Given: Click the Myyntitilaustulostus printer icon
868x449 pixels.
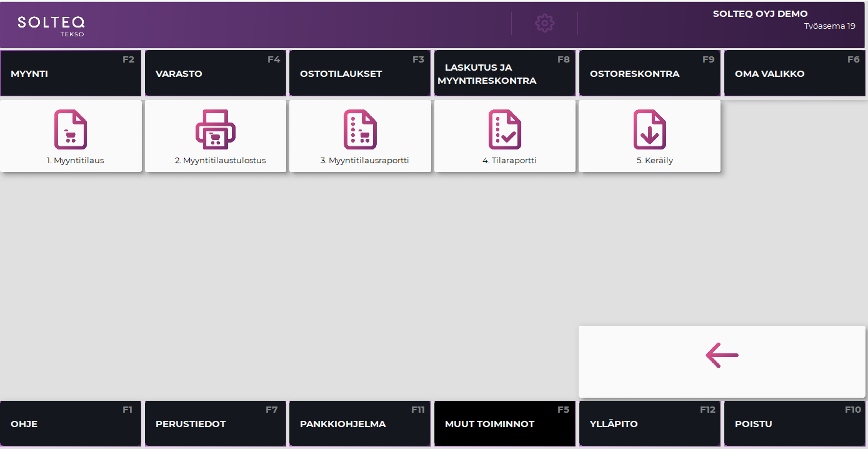Looking at the screenshot, I should click(216, 129).
